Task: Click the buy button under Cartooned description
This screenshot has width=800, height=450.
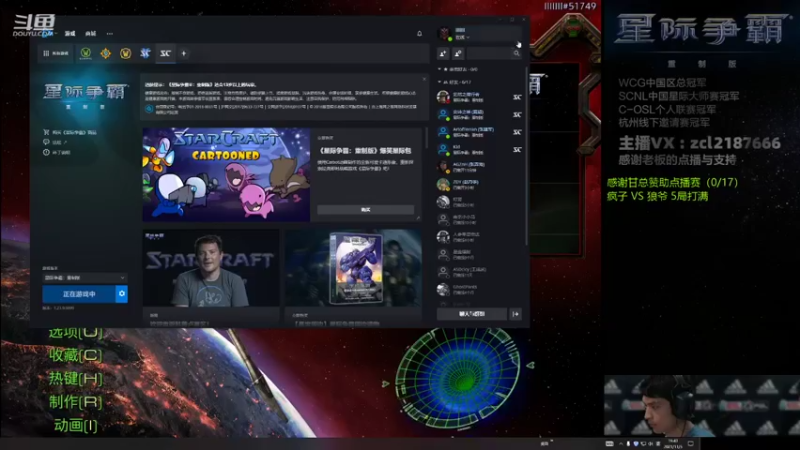Action: [365, 210]
